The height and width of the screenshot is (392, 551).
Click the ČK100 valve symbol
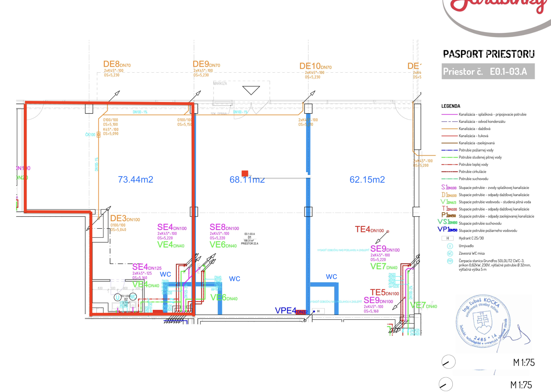(x=98, y=135)
